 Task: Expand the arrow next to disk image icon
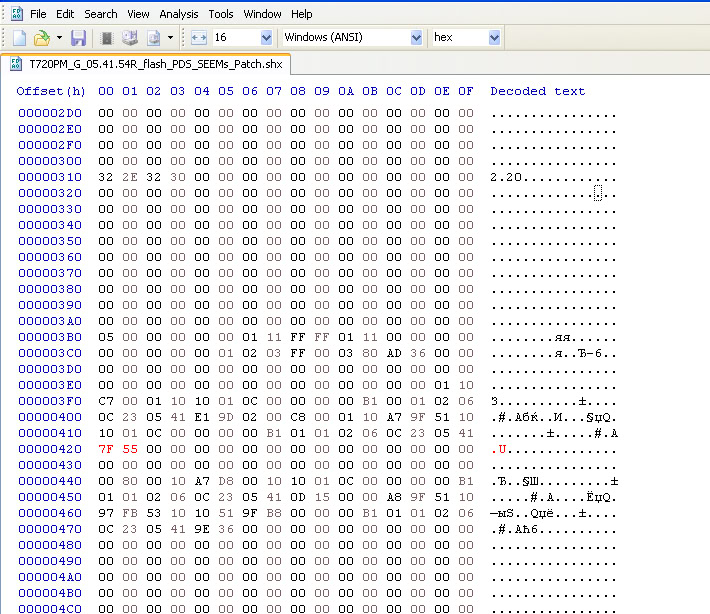170,38
